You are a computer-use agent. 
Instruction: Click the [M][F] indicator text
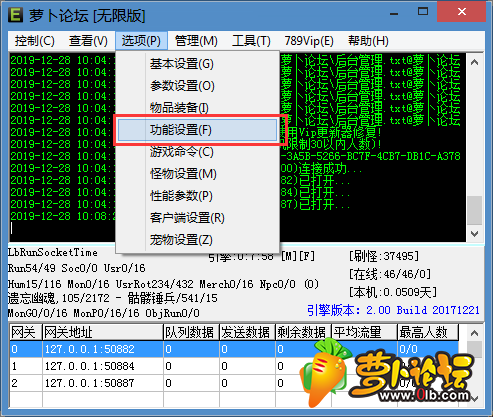(298, 256)
